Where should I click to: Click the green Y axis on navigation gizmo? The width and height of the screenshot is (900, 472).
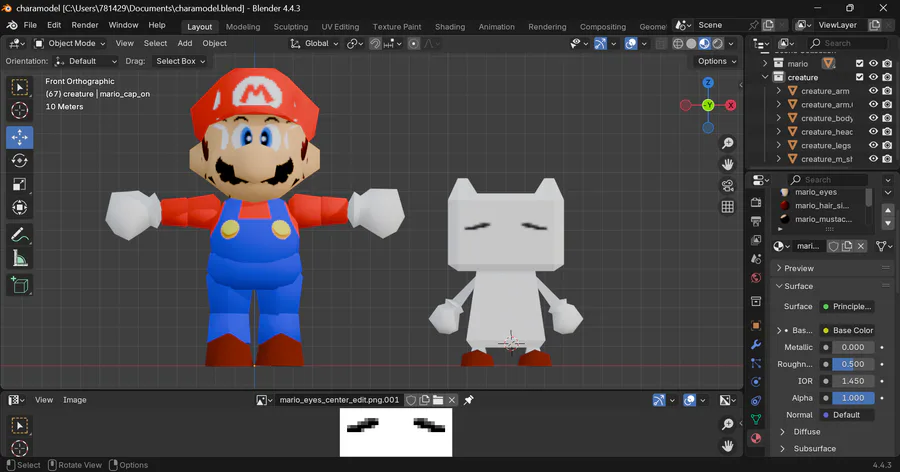coord(708,105)
